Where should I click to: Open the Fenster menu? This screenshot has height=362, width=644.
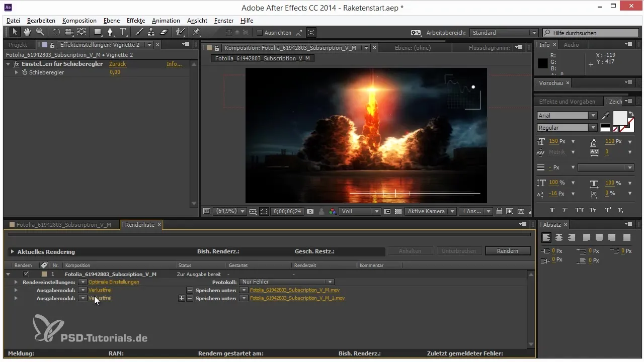[224, 21]
